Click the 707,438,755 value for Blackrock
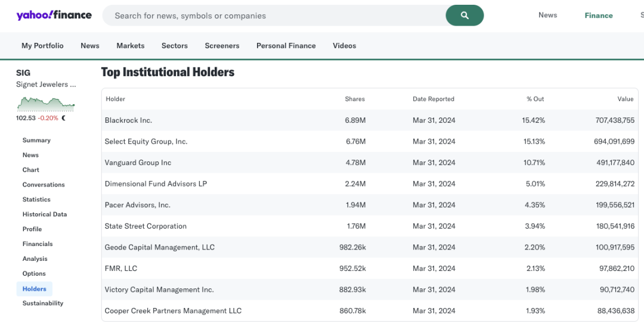 (x=615, y=120)
